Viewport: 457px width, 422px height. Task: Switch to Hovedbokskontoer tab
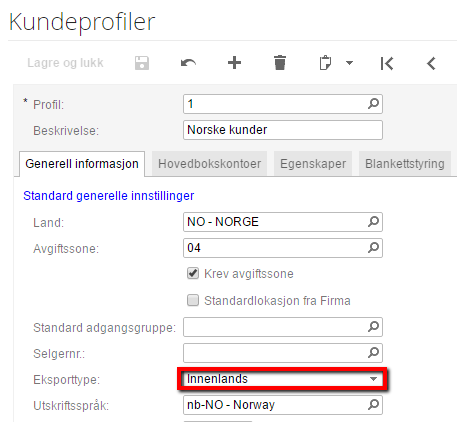click(x=209, y=164)
